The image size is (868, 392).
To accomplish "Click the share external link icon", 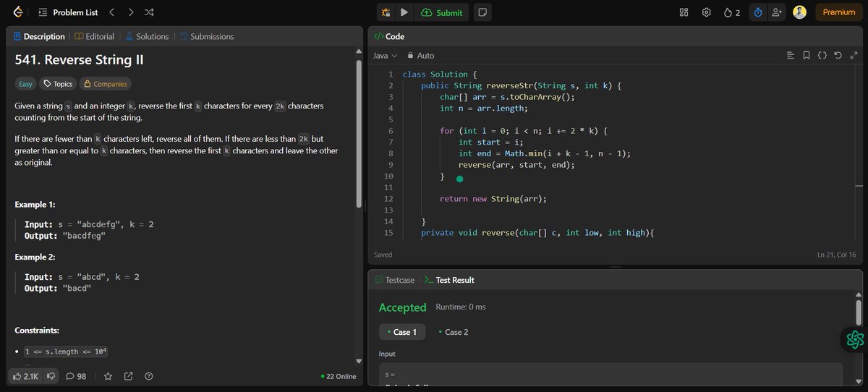I will 128,376.
